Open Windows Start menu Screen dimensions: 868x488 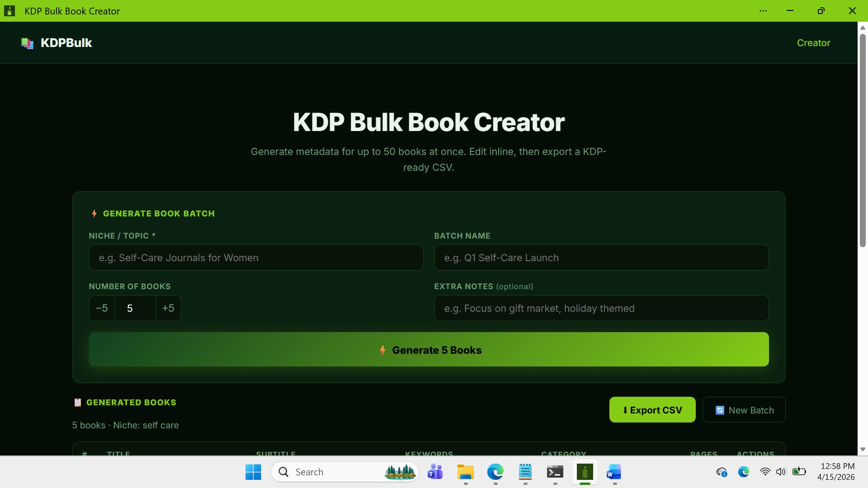point(253,472)
